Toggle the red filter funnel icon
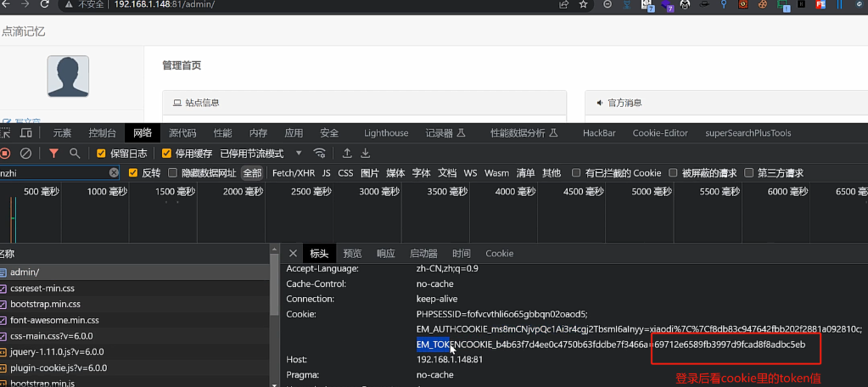868x387 pixels. [53, 154]
